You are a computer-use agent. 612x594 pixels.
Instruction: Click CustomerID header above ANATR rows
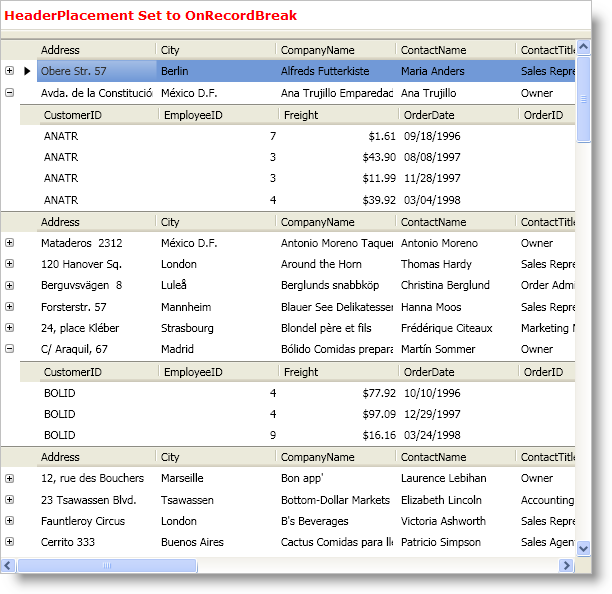pyautogui.click(x=100, y=115)
